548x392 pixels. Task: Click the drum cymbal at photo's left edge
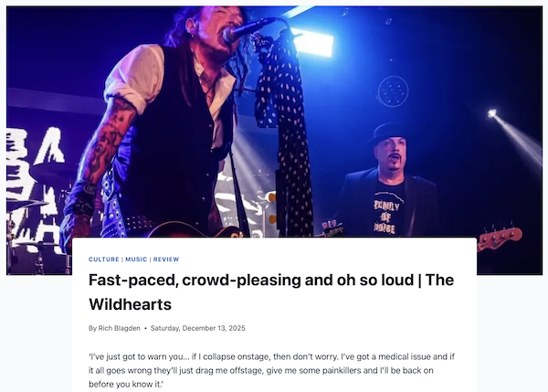26,204
